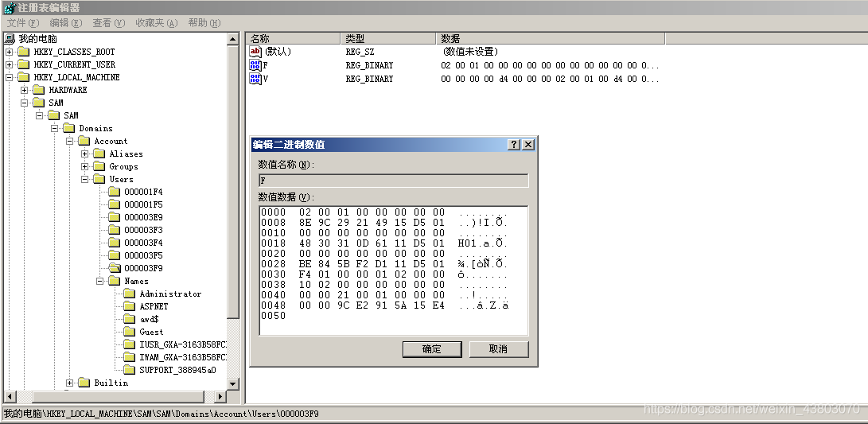Screen dimensions: 868x424
Task: Collapse the Account node
Action: tap(70, 141)
